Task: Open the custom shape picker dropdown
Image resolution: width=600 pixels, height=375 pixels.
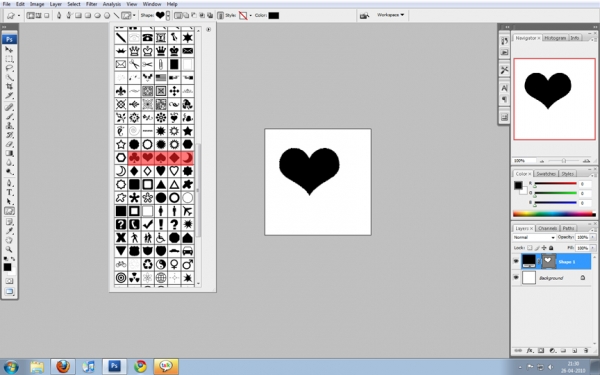Action: 168,16
